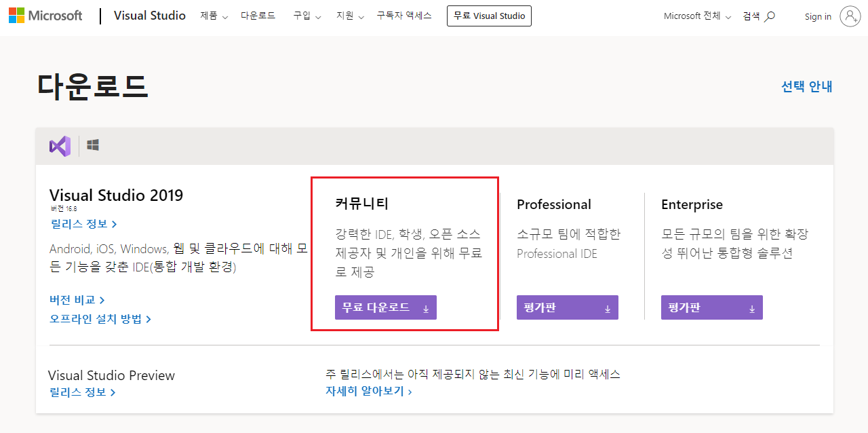Viewport: 868px width, 433px height.
Task: Expand the 구입 menu
Action: (307, 16)
